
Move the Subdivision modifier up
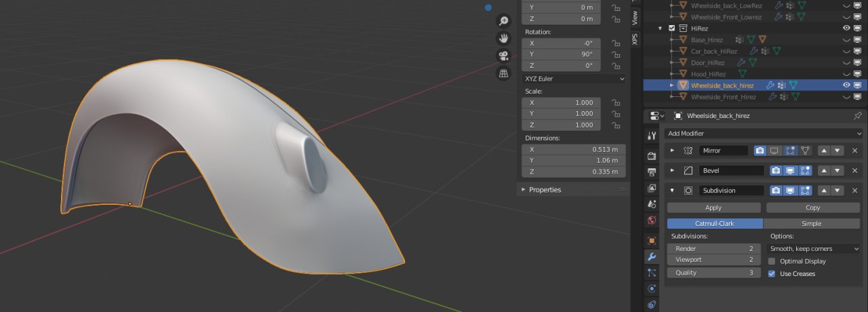pos(825,191)
